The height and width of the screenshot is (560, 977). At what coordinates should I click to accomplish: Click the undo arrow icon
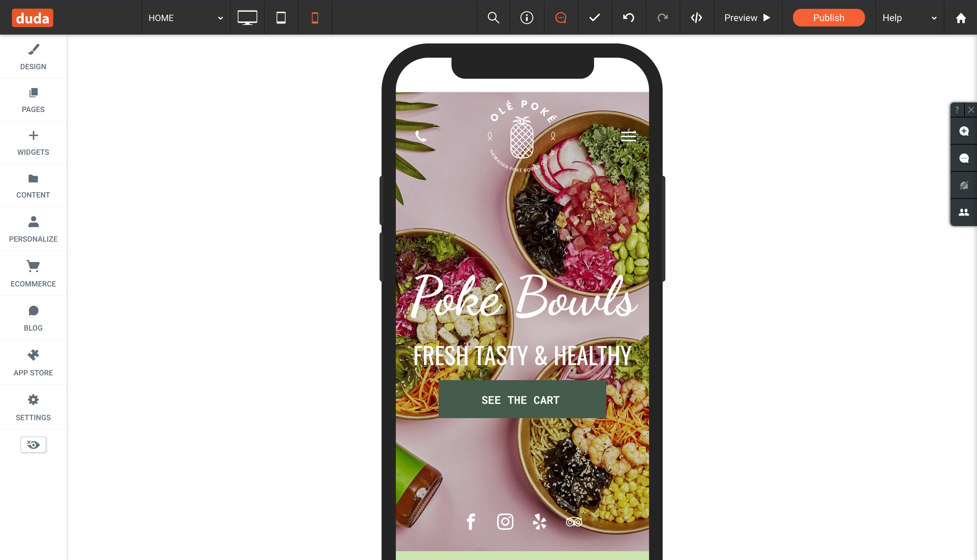click(628, 18)
